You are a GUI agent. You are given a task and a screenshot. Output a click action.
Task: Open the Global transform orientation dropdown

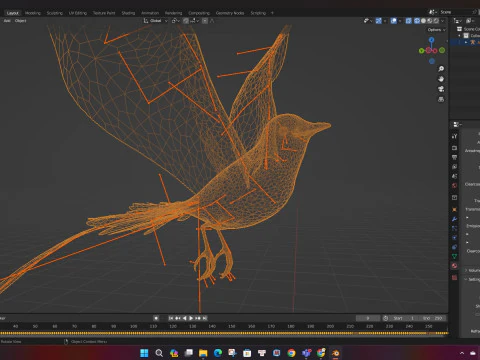156,21
